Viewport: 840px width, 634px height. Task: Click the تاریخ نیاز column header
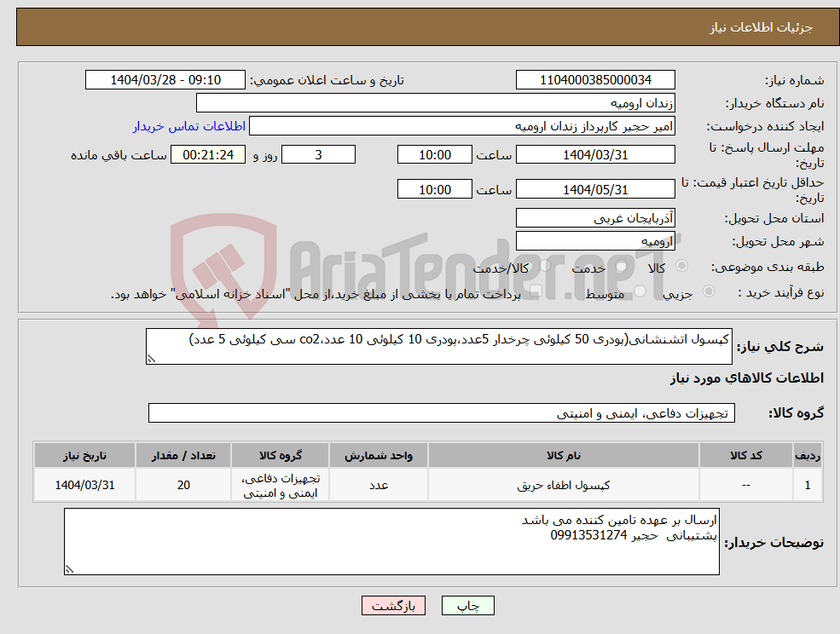click(x=84, y=455)
